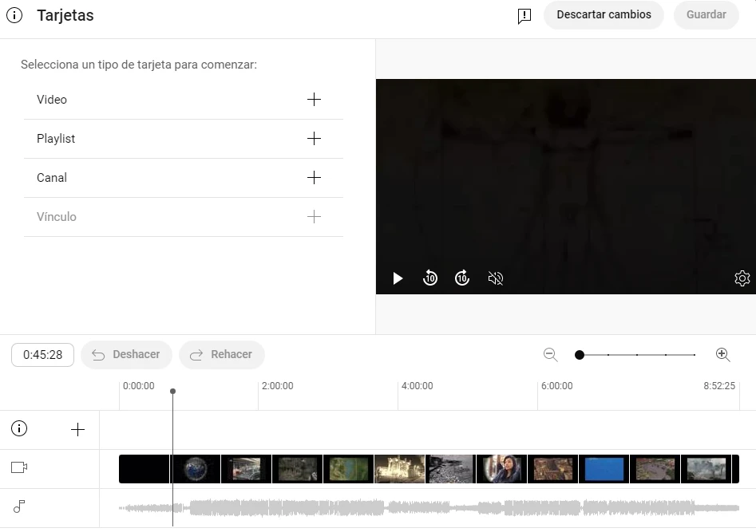Screen dimensions: 756x532
Task: Unmute the video preview audio
Action: pos(495,278)
